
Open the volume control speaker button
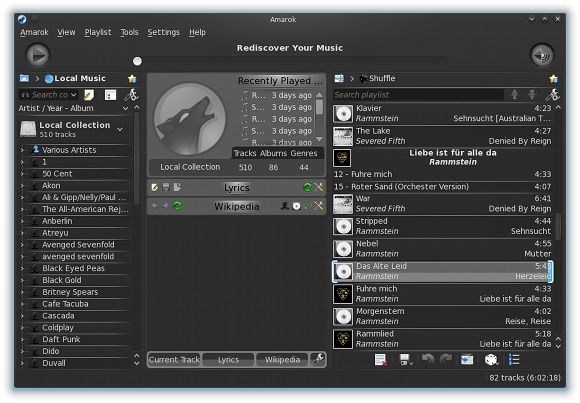tap(542, 56)
